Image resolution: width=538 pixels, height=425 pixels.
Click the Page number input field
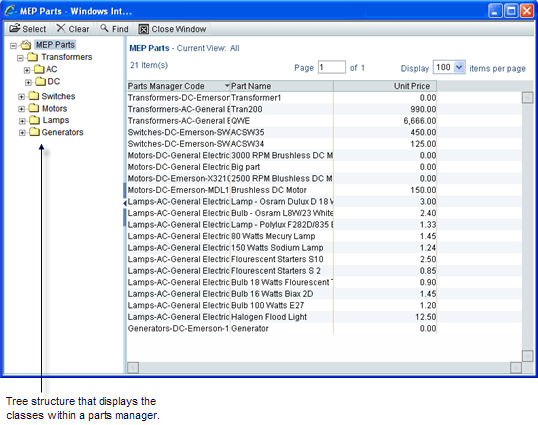tap(331, 67)
